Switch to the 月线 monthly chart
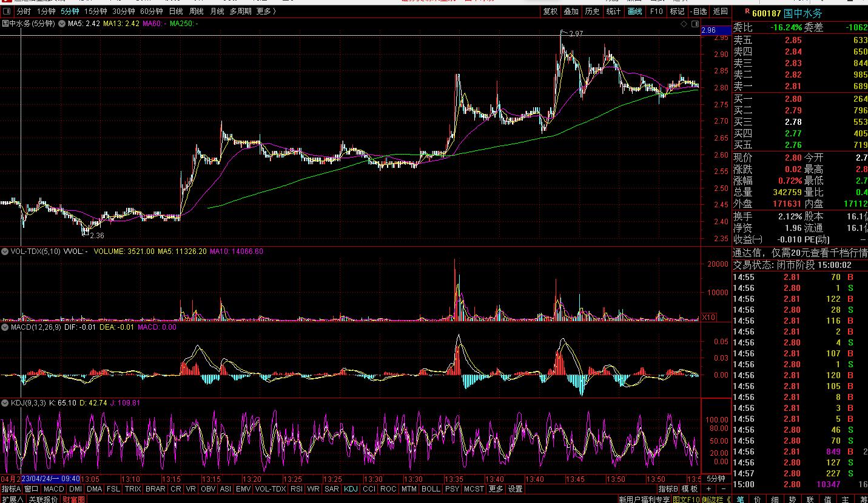The image size is (868, 503). [217, 12]
